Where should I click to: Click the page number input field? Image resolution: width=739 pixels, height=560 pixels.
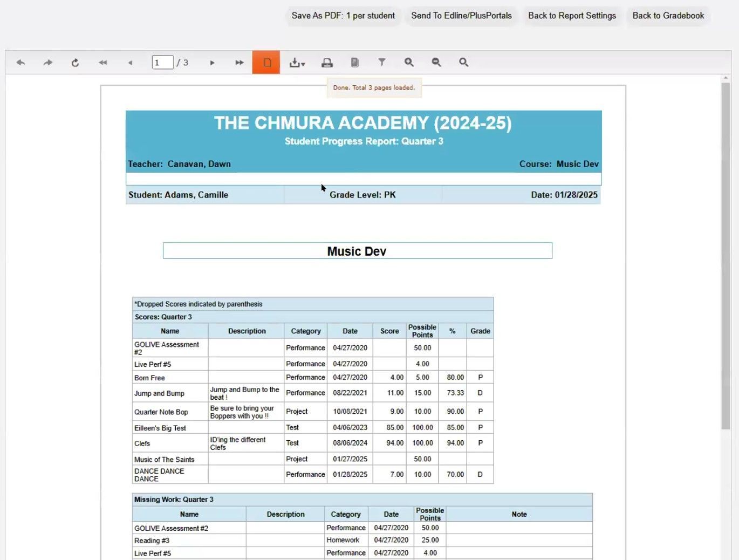[x=162, y=62]
